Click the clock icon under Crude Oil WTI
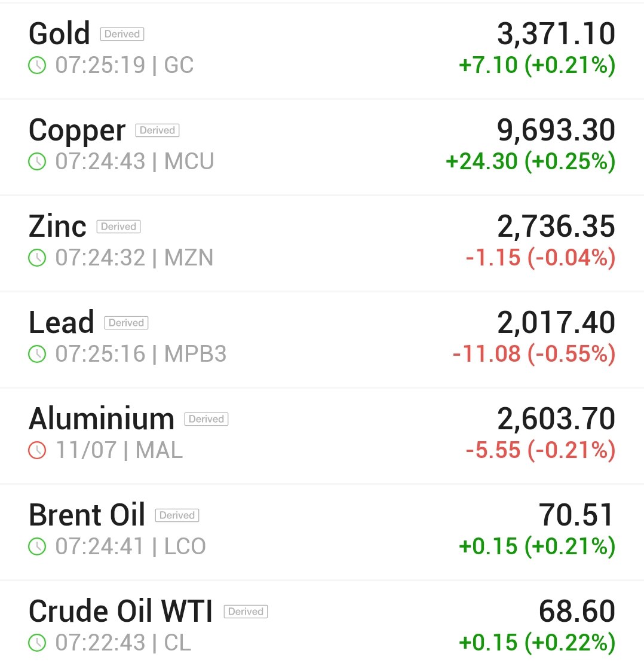 tap(37, 643)
